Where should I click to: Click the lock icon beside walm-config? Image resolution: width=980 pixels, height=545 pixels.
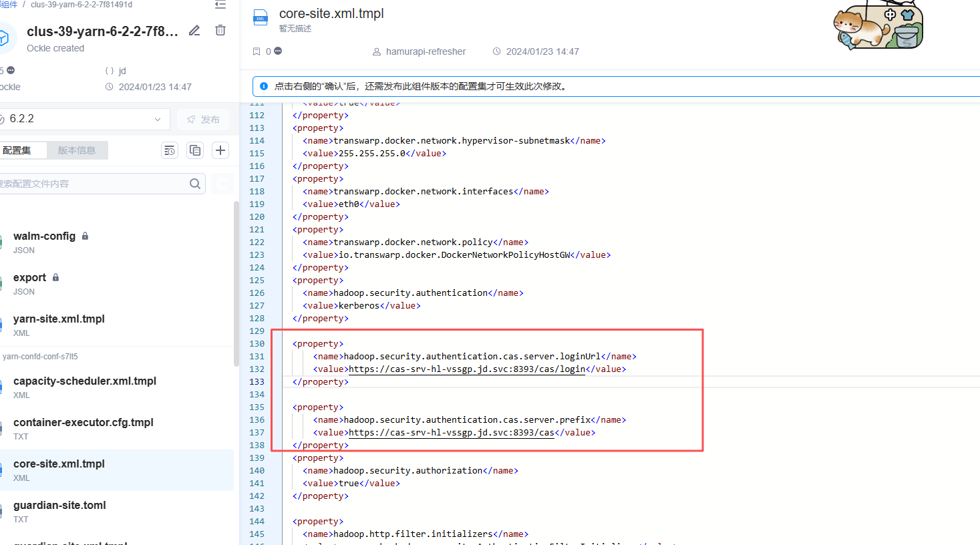click(85, 236)
